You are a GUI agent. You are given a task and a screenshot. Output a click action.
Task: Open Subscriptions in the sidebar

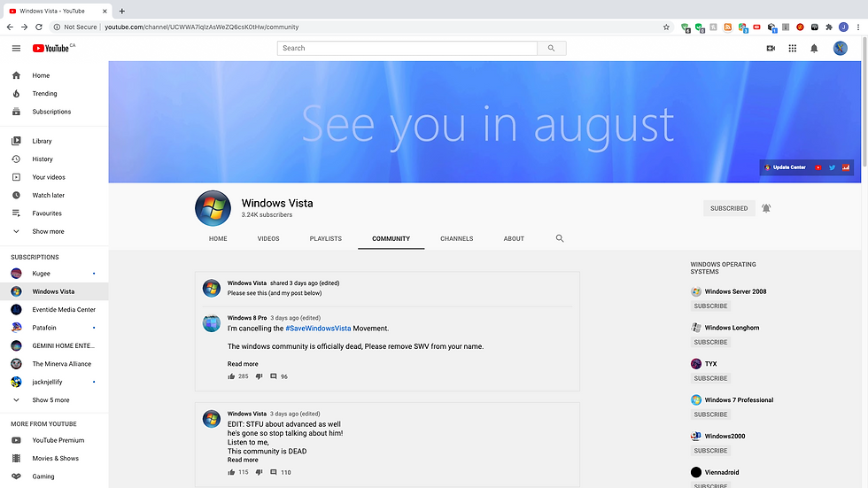pyautogui.click(x=54, y=112)
